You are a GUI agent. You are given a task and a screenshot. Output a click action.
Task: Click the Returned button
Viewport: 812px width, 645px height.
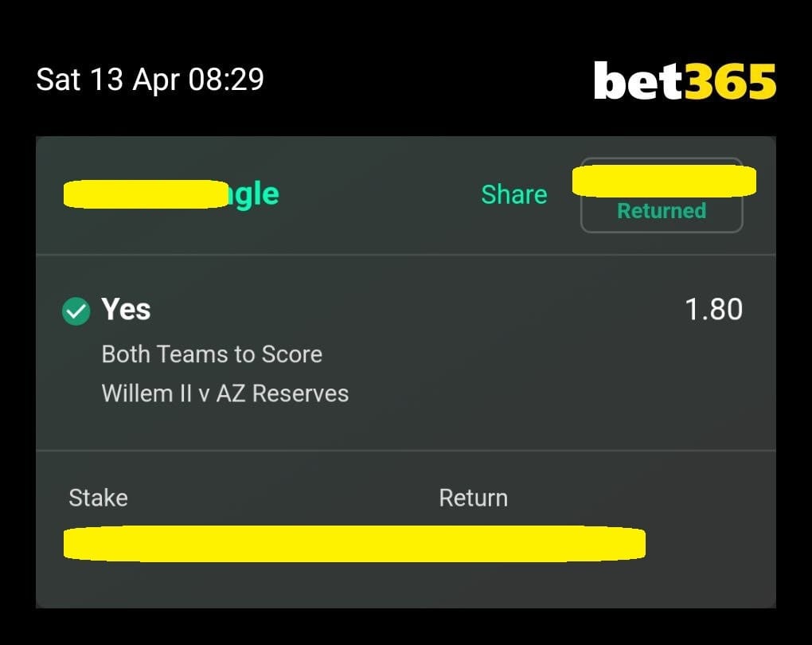(x=662, y=195)
